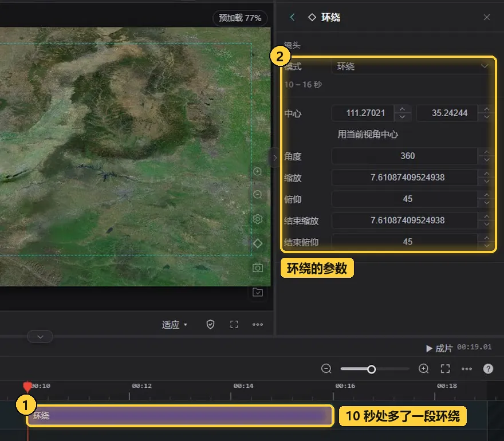Viewport: 504px width, 441px height.
Task: Increase the center latitude value
Action: click(486, 109)
